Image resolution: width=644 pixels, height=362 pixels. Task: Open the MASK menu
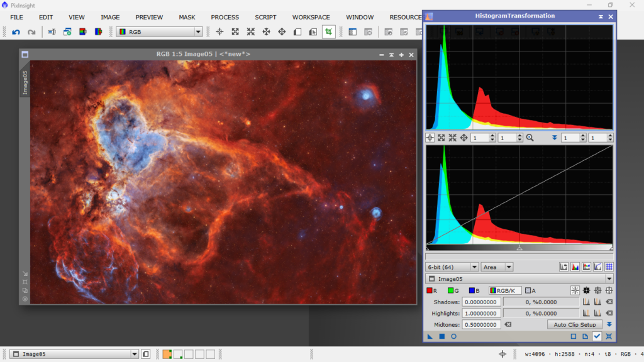tap(187, 17)
